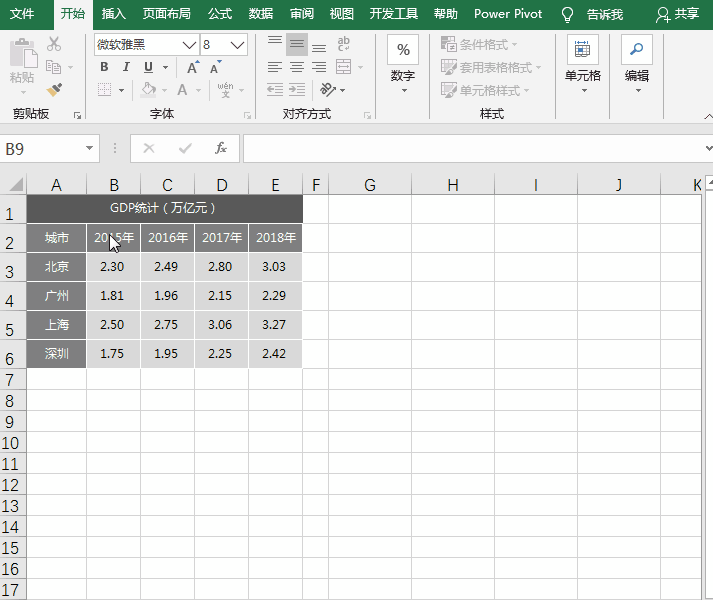Center text horizontally
This screenshot has width=713, height=600.
point(297,67)
